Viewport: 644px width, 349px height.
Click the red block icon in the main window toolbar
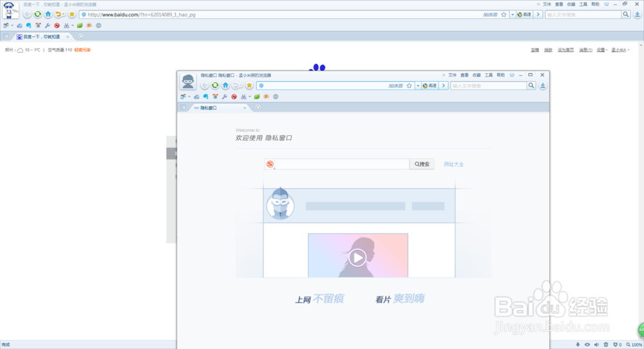pos(57,26)
